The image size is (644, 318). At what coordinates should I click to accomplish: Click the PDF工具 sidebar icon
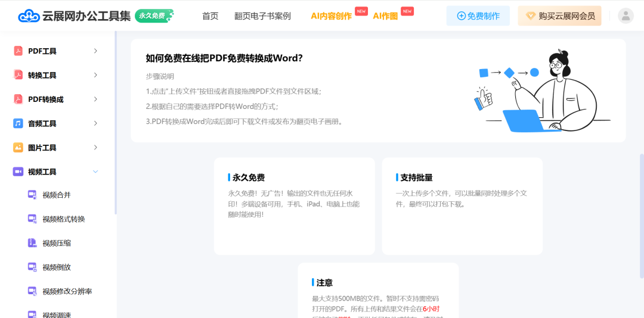click(18, 51)
